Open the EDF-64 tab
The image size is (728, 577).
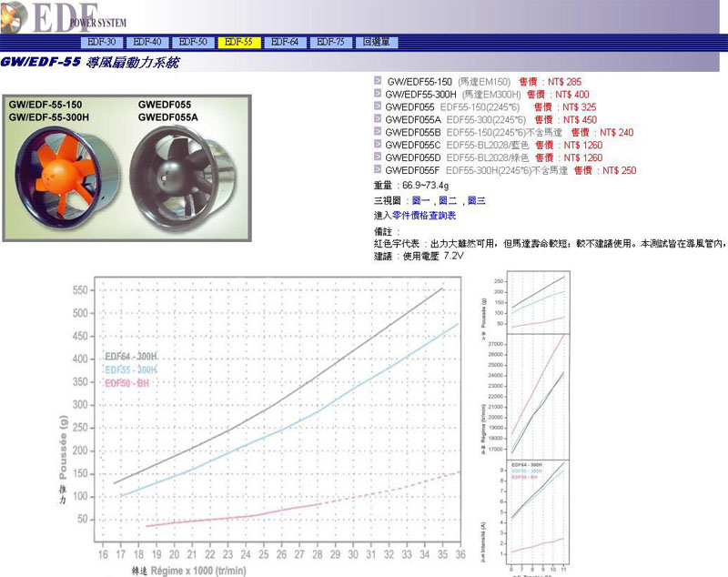[285, 43]
